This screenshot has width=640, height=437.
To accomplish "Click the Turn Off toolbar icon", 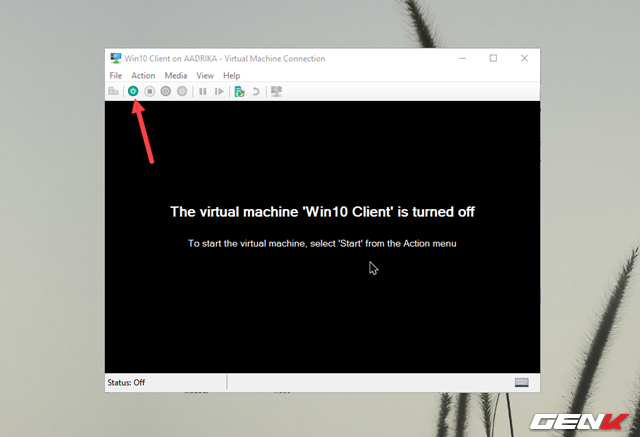I will [149, 91].
